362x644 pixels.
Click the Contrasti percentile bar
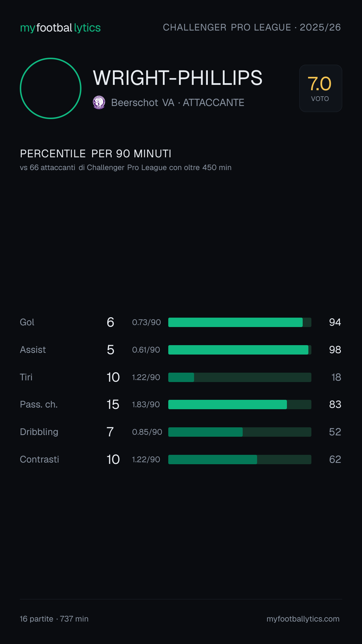(x=240, y=460)
